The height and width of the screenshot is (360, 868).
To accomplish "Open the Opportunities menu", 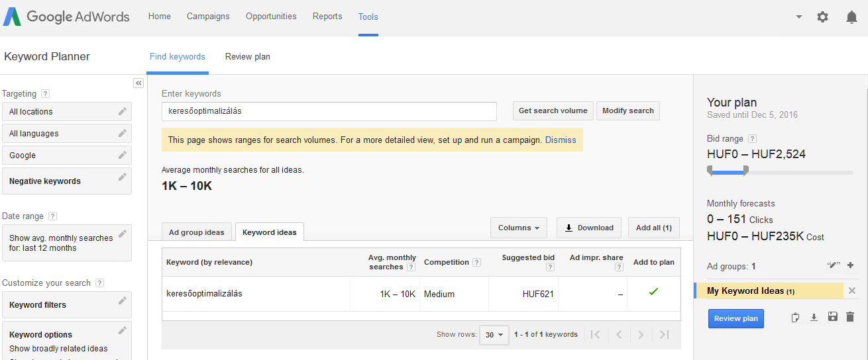I will click(271, 17).
